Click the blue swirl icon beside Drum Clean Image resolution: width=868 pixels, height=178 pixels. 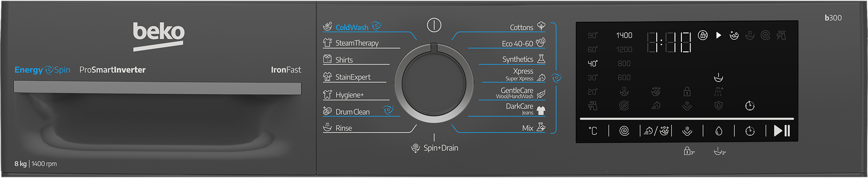pyautogui.click(x=388, y=110)
